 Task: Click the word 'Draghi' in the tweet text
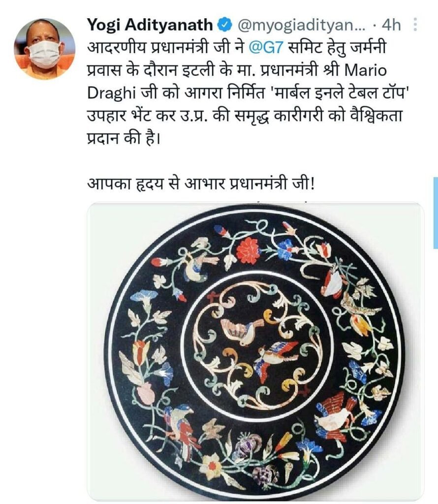click(x=112, y=94)
